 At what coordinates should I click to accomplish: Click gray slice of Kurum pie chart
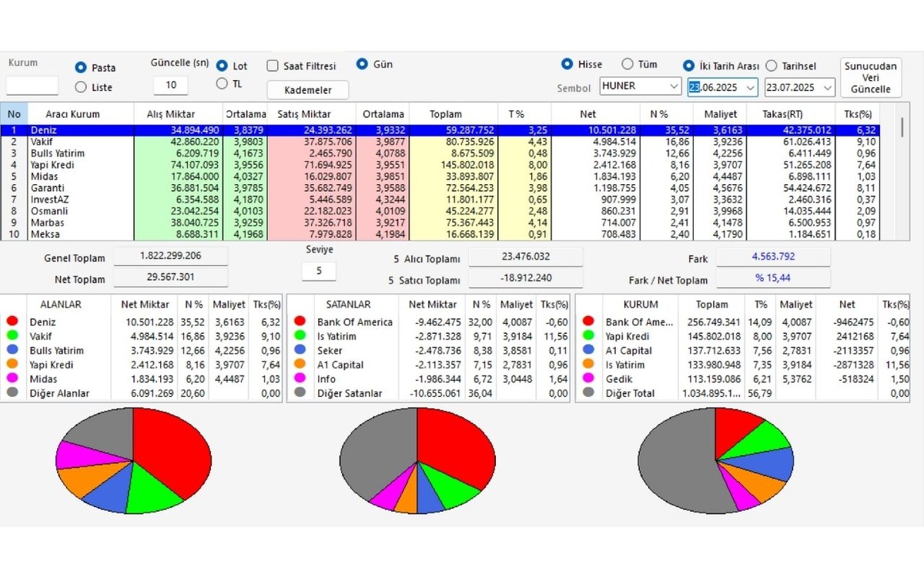click(x=676, y=462)
